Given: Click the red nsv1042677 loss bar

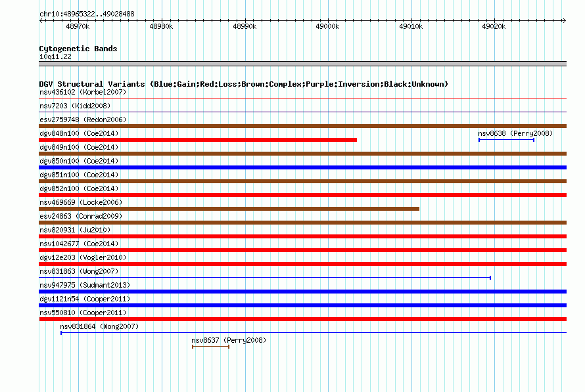Looking at the screenshot, I should tap(302, 250).
